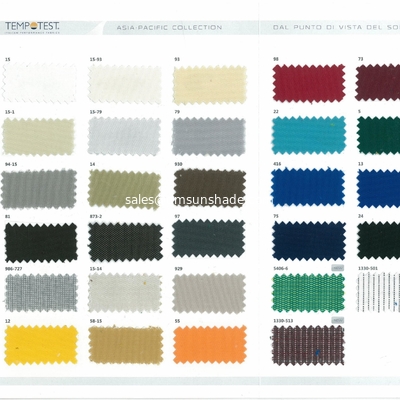Viewport: 400px width, 400px height.
Task: Pick the green mesh swatch 5406-6
Action: tap(308, 293)
